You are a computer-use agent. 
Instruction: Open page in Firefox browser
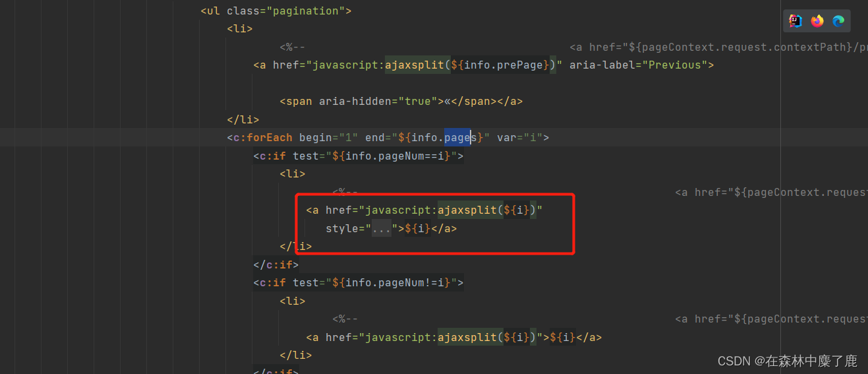pyautogui.click(x=817, y=21)
